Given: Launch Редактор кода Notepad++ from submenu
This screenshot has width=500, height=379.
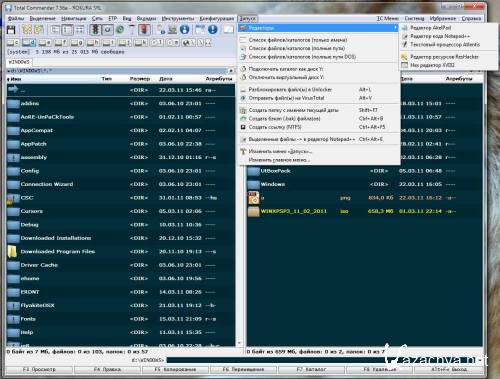Looking at the screenshot, I should [x=449, y=36].
